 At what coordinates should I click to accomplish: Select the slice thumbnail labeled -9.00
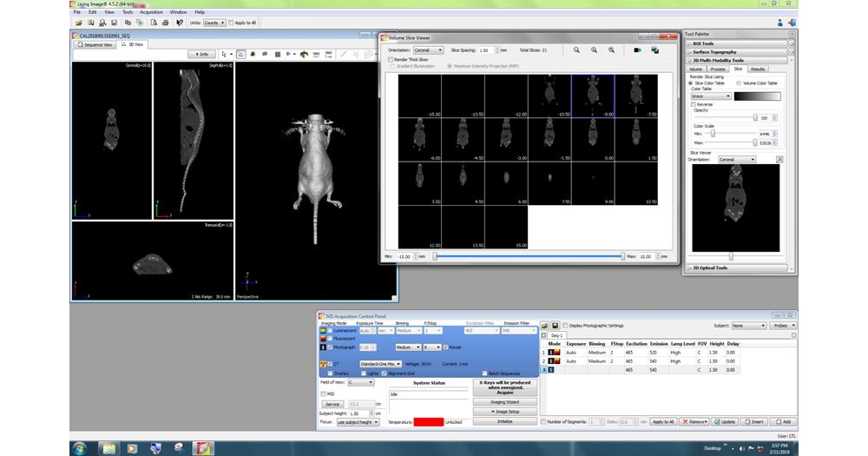coord(593,96)
